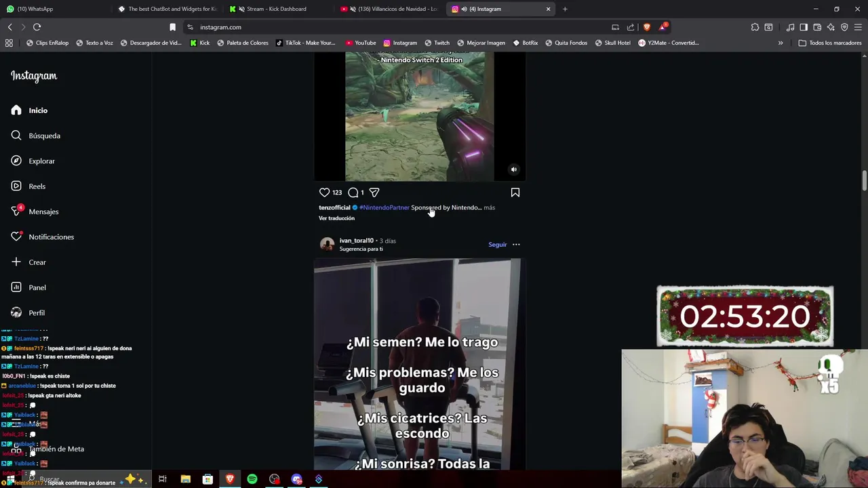868x488 pixels.
Task: Close the Instagram browser tab
Action: point(548,9)
